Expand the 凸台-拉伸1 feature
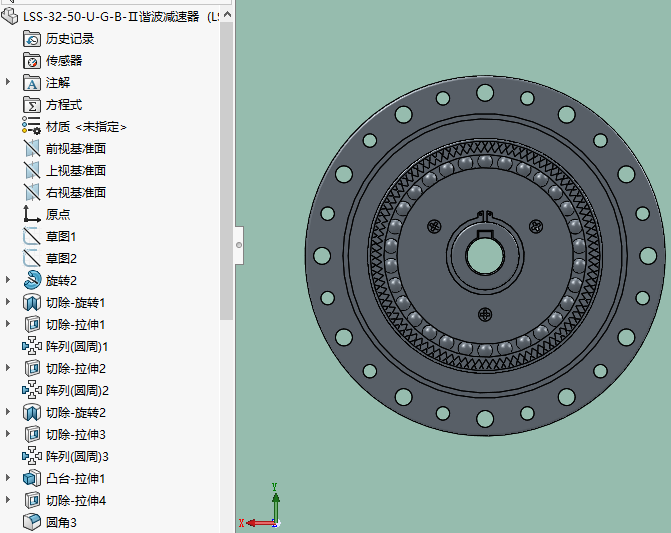 tap(8, 477)
